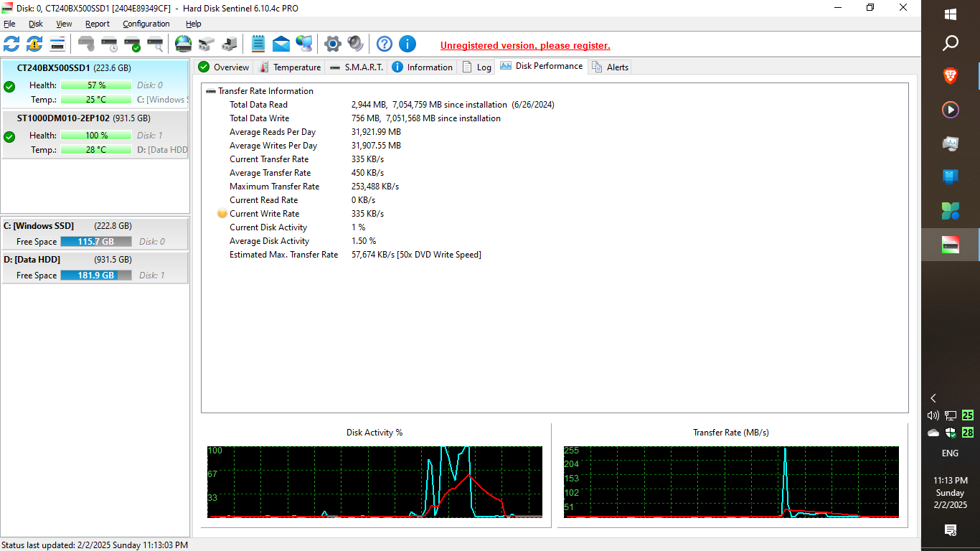Image resolution: width=980 pixels, height=551 pixels.
Task: Click the two-drives toolbar icon
Action: click(207, 44)
